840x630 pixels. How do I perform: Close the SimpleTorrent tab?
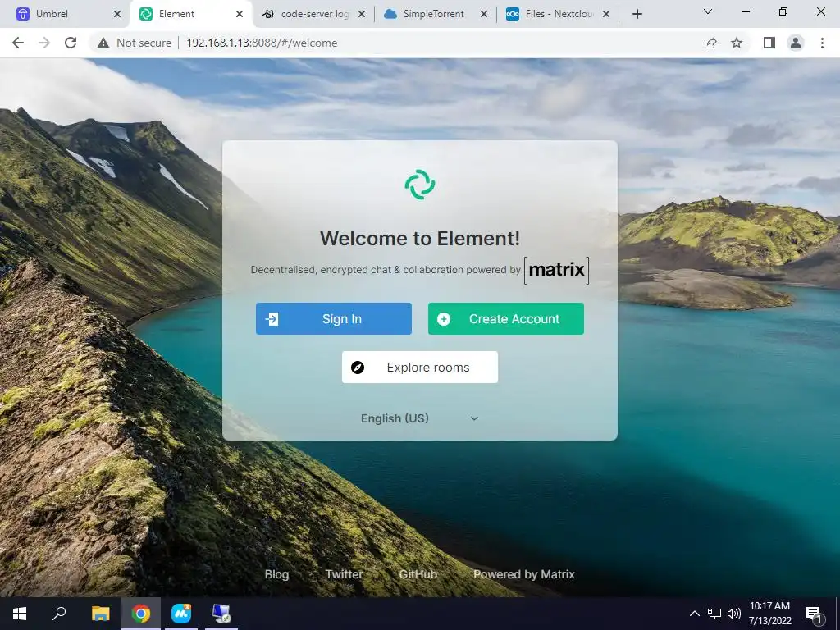click(484, 15)
